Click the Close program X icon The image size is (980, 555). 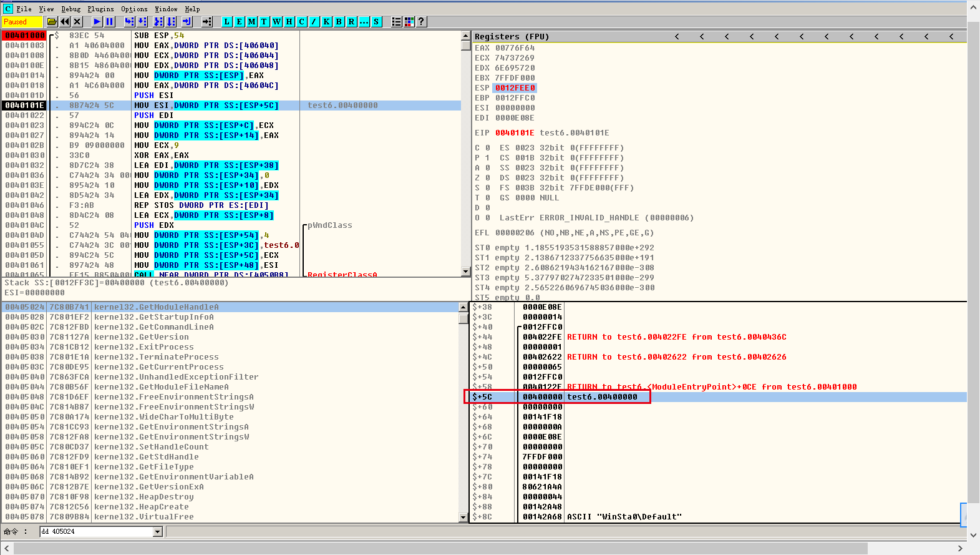pos(77,22)
